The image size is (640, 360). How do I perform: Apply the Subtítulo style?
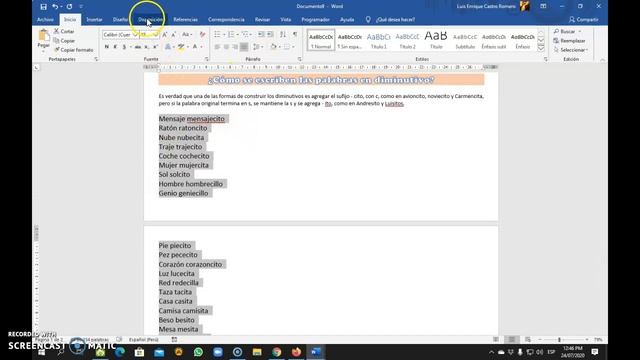click(x=465, y=40)
